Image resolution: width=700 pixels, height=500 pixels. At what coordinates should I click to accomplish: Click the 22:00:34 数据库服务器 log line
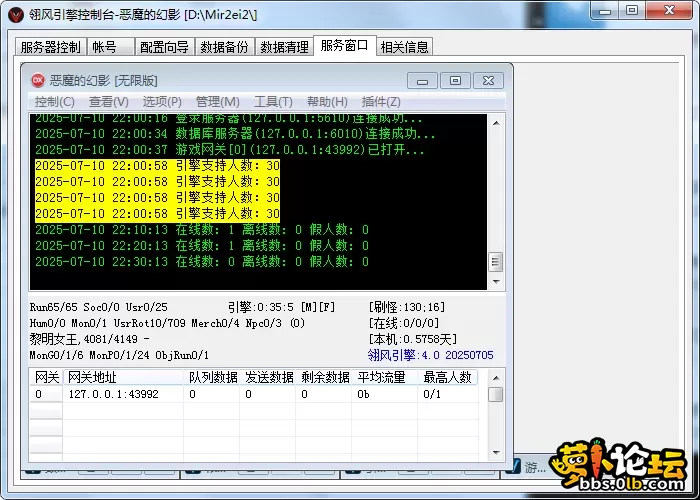(235, 133)
